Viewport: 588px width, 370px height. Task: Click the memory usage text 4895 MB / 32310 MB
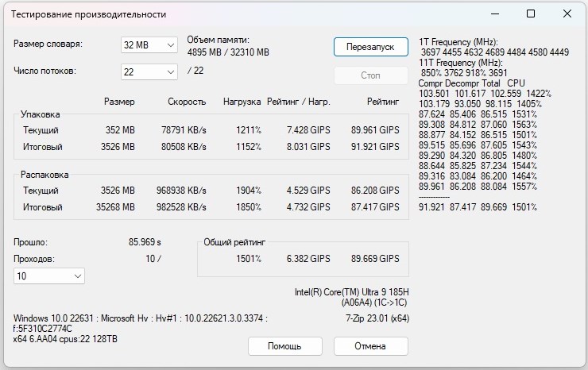click(x=228, y=52)
